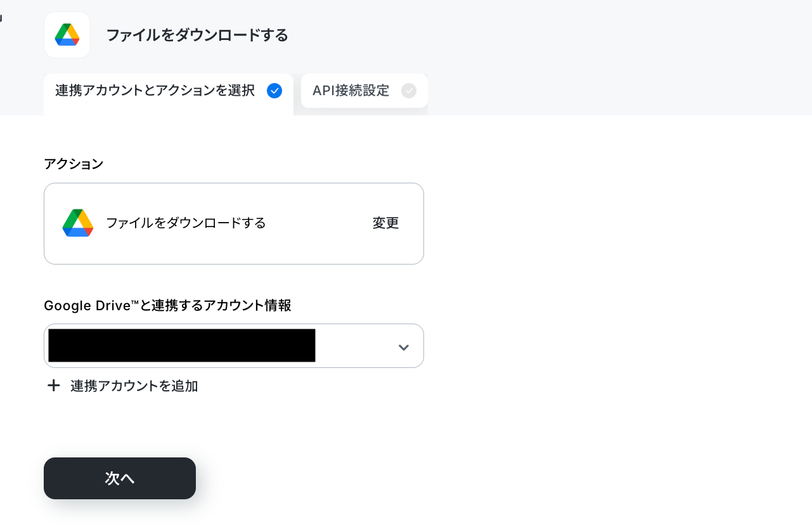Click the header title ファイルをダウンロードする
This screenshot has height=531, width=812.
(197, 35)
